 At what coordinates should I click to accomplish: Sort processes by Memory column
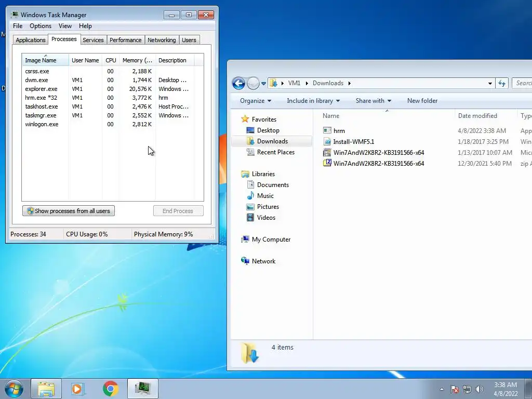[x=137, y=60]
